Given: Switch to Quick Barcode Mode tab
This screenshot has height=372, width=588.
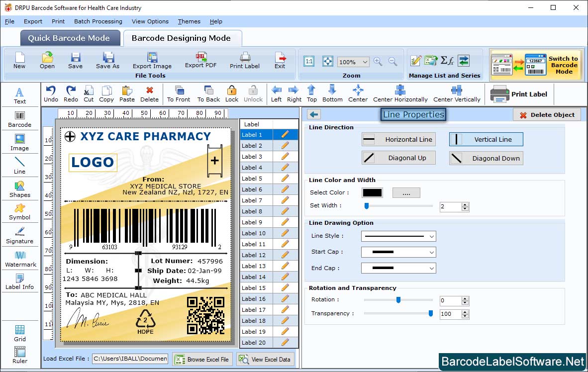Looking at the screenshot, I should (70, 38).
